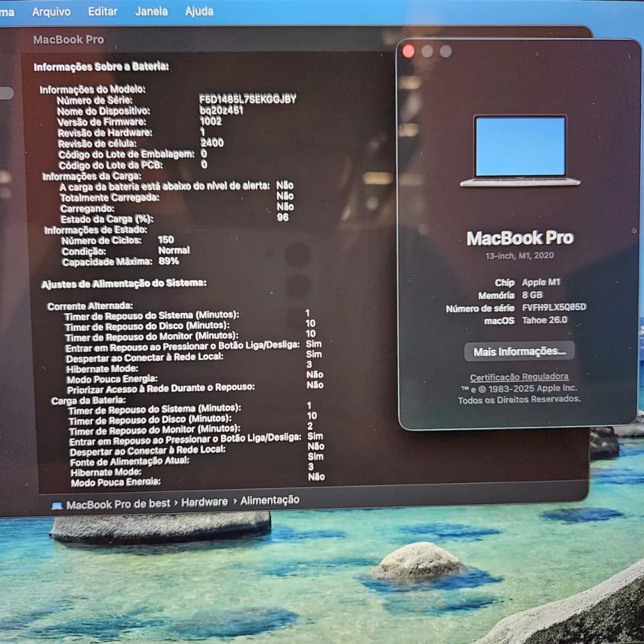Open the Ajuda menu

coord(199,12)
